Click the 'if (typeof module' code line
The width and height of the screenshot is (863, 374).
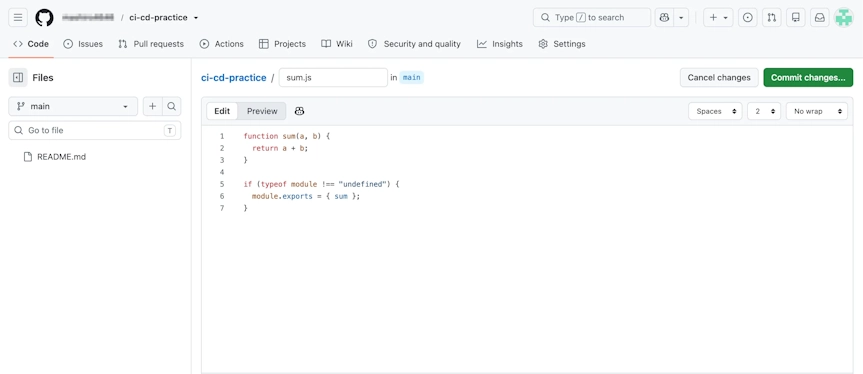[x=321, y=184]
